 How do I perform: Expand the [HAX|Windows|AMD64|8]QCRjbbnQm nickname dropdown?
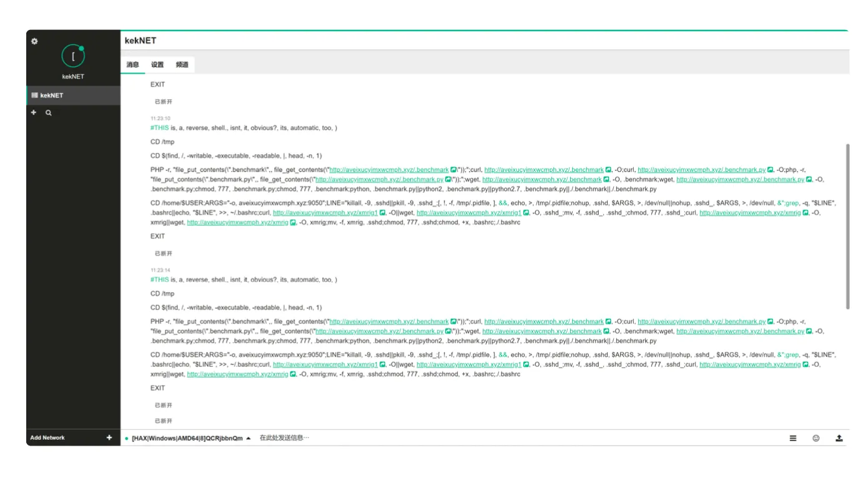point(191,439)
